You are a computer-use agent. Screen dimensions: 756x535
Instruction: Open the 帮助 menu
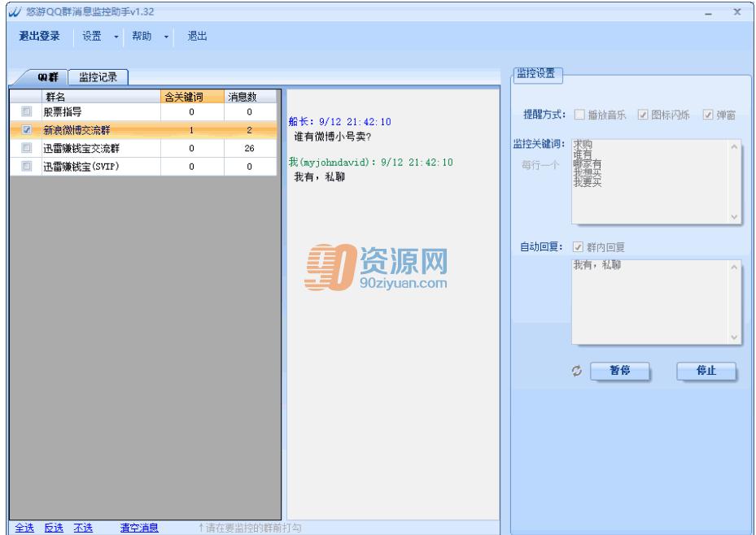pyautogui.click(x=142, y=36)
